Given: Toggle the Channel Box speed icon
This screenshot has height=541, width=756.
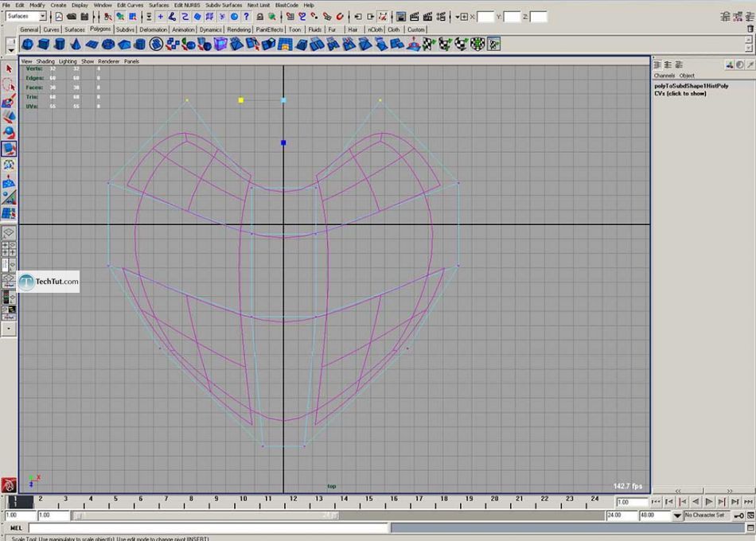Looking at the screenshot, I should [740, 64].
